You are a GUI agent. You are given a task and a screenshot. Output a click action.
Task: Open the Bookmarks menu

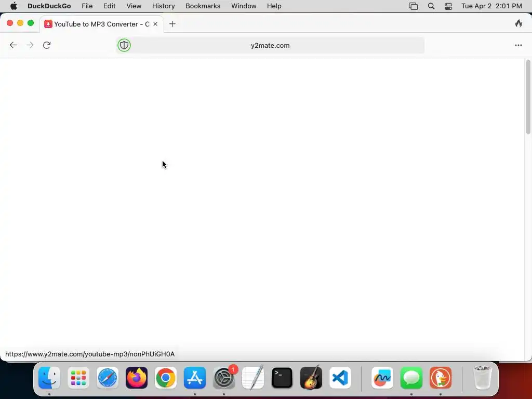pos(203,6)
